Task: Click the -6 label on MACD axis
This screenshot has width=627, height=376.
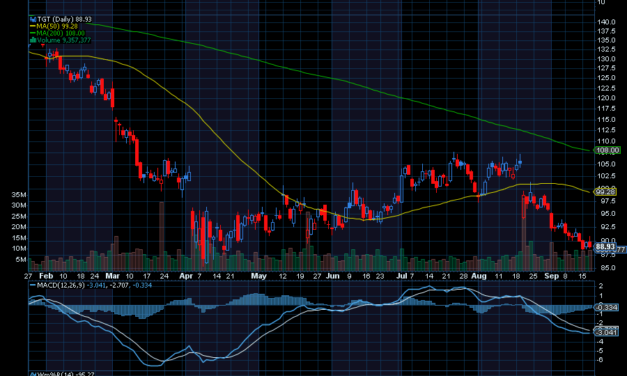Action: click(x=600, y=360)
